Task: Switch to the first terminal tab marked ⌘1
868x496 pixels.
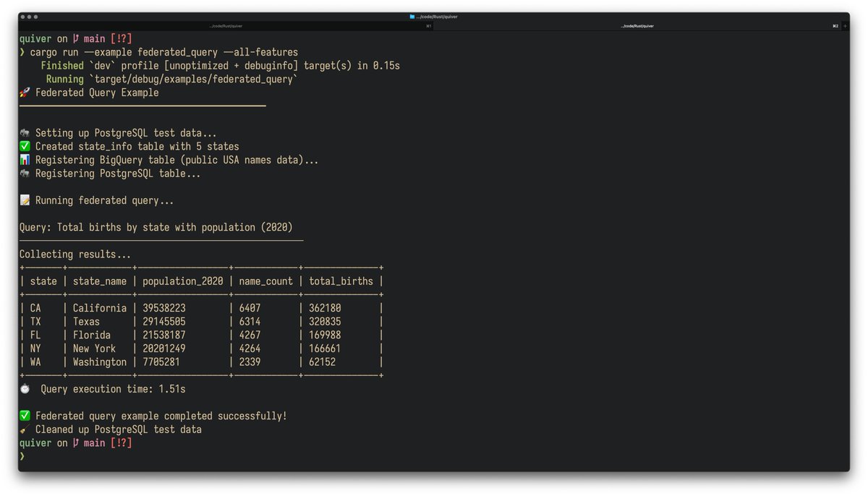Action: click(x=226, y=26)
